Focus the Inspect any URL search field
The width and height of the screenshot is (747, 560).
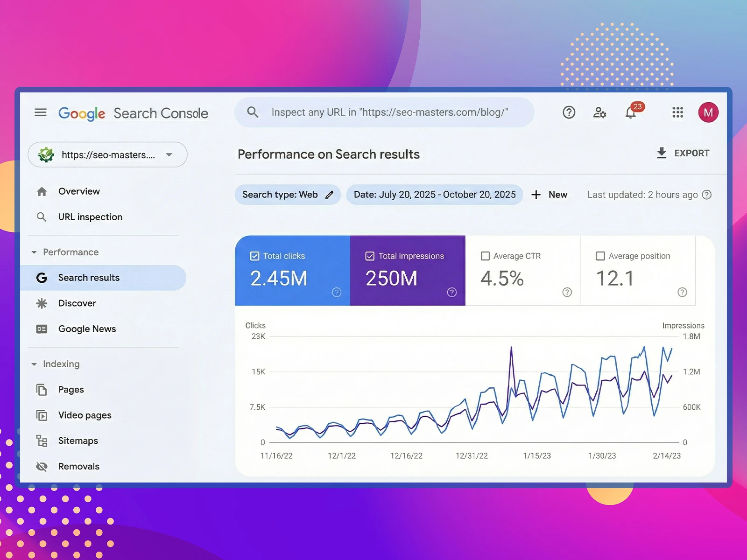pos(389,112)
